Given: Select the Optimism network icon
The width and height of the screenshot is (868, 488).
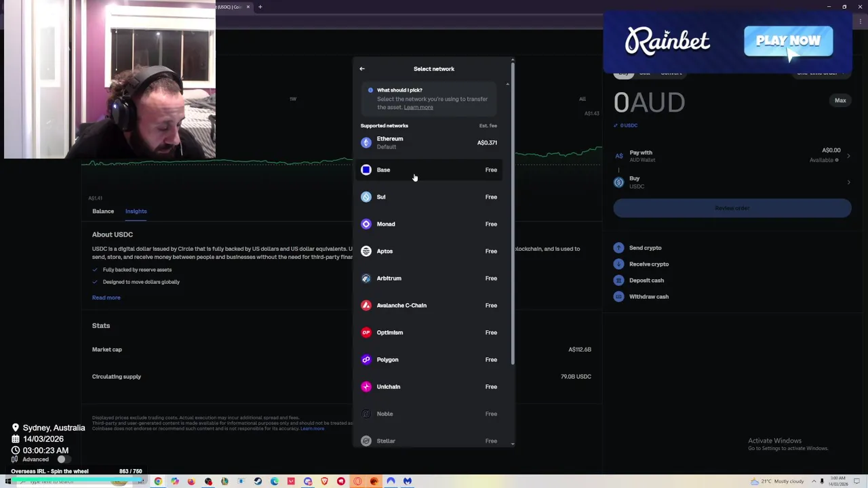Looking at the screenshot, I should click(366, 332).
